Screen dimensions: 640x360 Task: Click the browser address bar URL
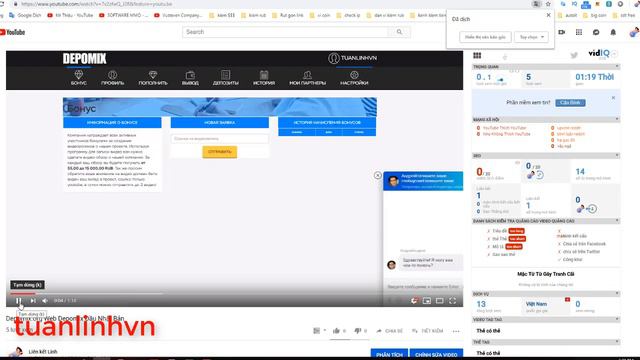click(96, 4)
